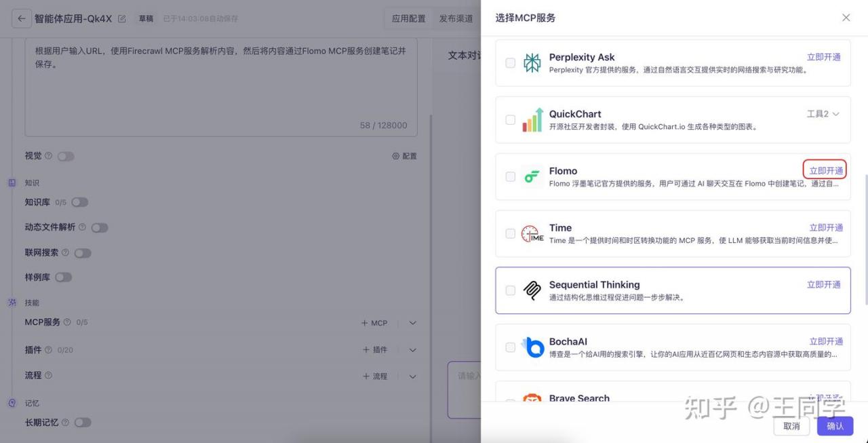The height and width of the screenshot is (443, 868).
Task: Switch to 发布渠道 tab
Action: coord(456,19)
